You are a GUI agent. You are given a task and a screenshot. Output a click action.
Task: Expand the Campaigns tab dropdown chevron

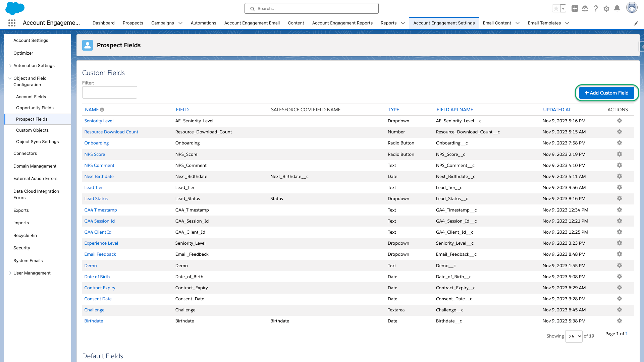(180, 23)
